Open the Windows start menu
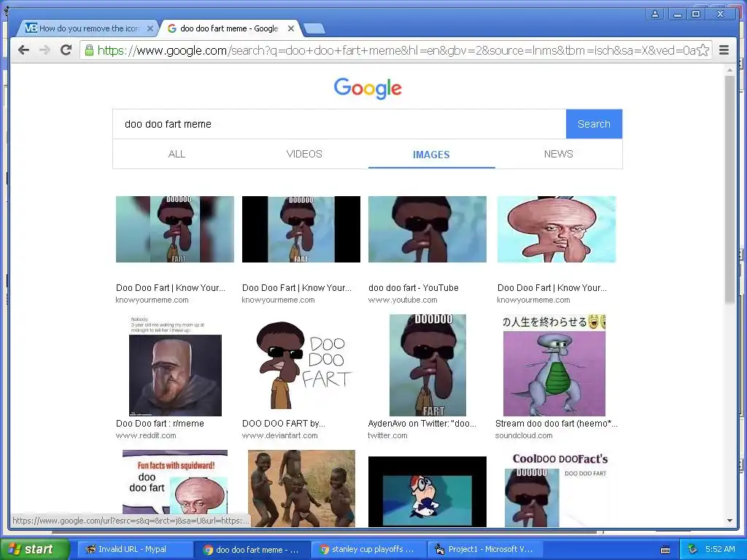This screenshot has width=747, height=560. point(34,549)
